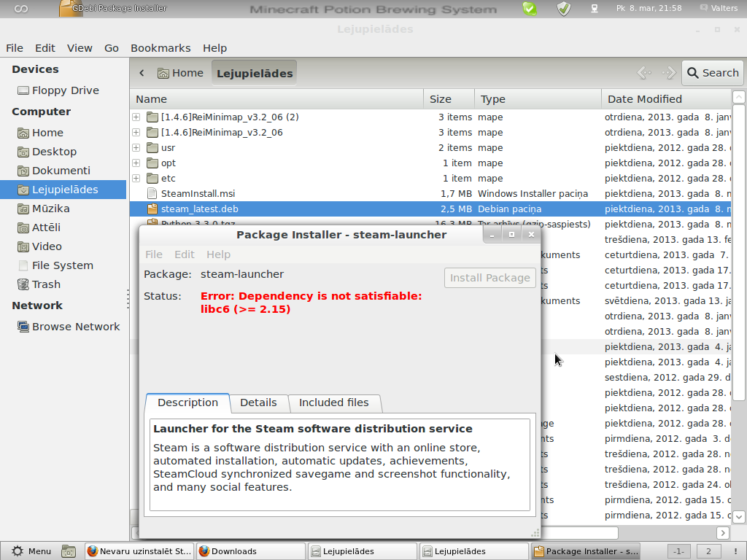The image size is (747, 560).
Task: Open the Mūzika sidebar folder
Action: pyautogui.click(x=43, y=209)
